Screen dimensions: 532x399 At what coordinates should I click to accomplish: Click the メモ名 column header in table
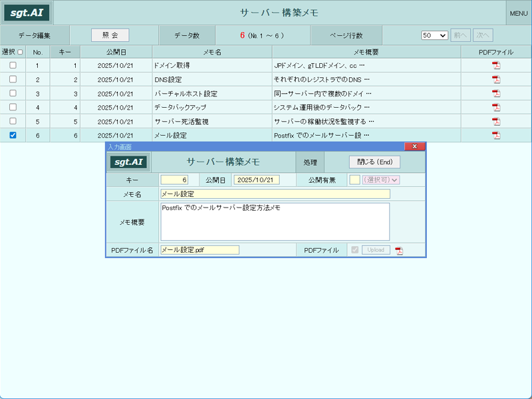point(212,52)
